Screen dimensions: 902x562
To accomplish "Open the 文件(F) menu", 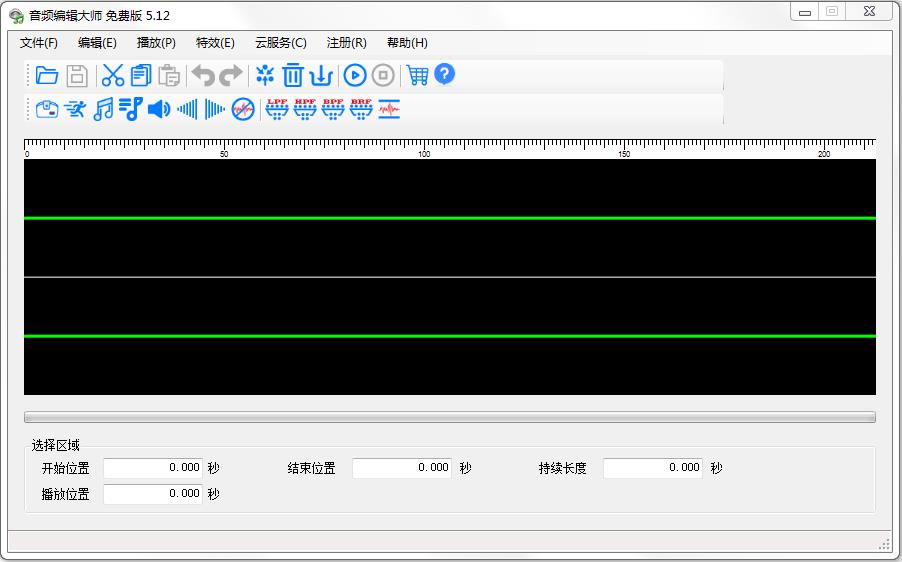I will [39, 43].
